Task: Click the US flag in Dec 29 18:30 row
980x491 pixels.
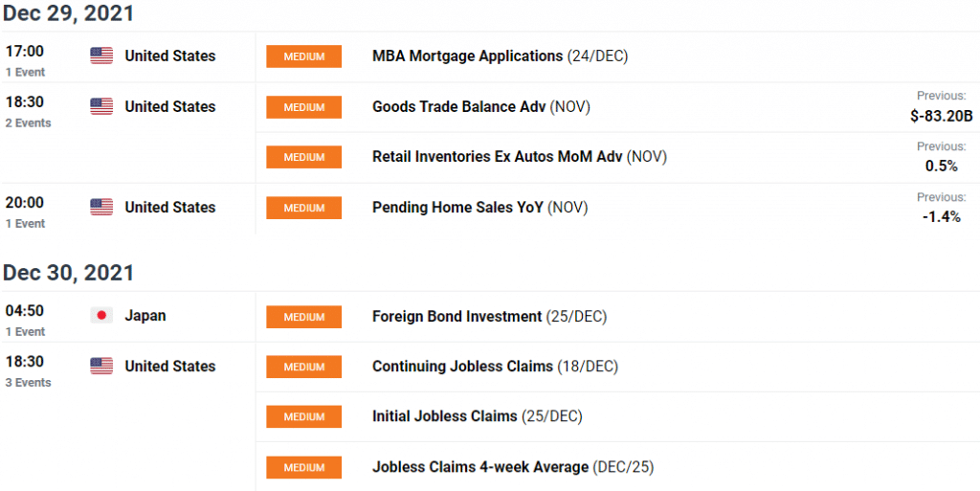Action: click(x=101, y=107)
